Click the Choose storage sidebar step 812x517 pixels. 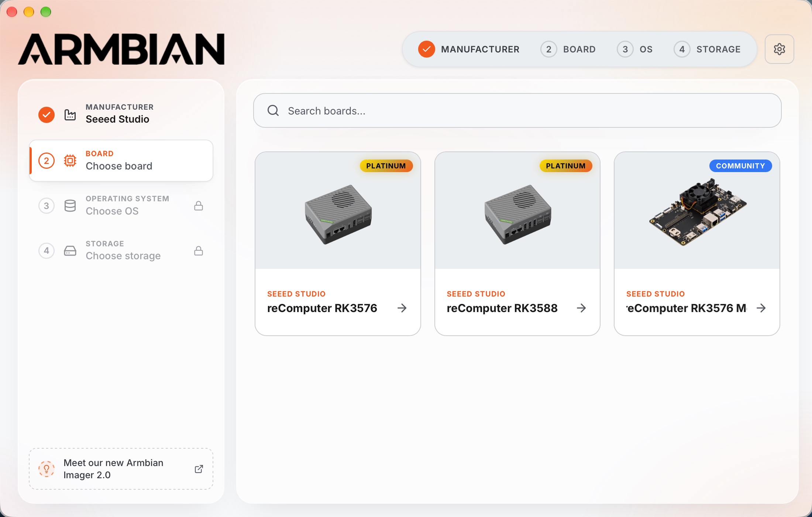pos(121,251)
